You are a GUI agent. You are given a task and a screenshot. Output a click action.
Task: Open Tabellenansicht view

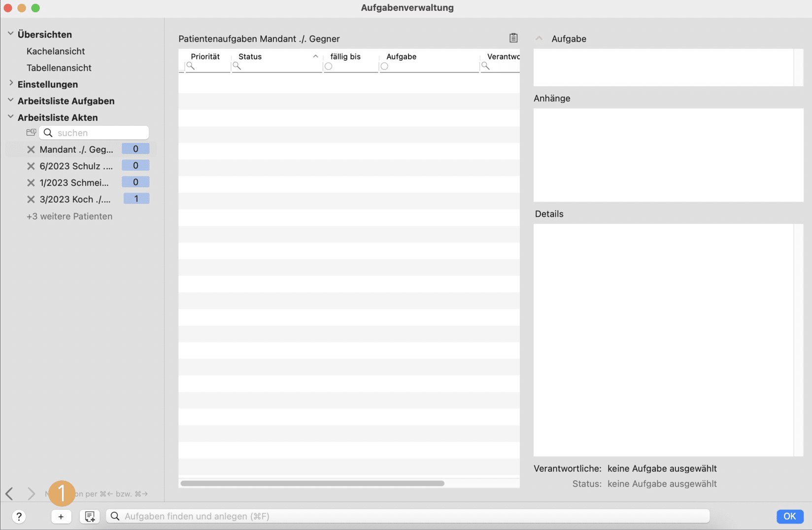click(x=59, y=68)
